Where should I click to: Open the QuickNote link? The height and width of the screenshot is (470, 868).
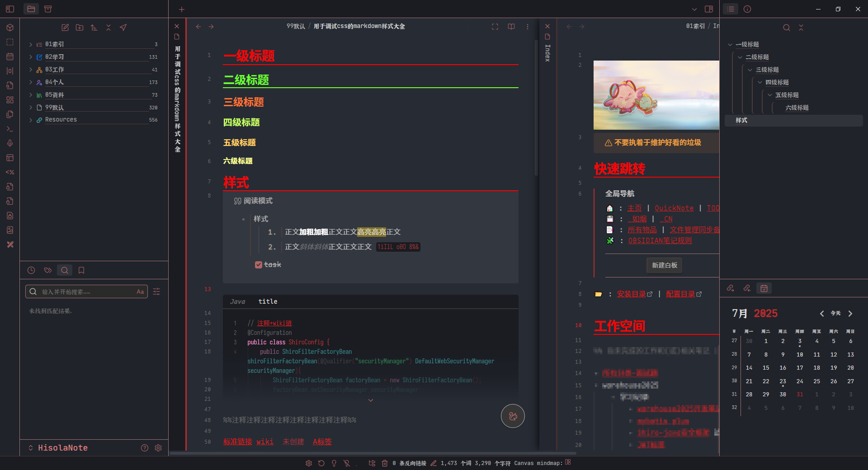tap(674, 208)
